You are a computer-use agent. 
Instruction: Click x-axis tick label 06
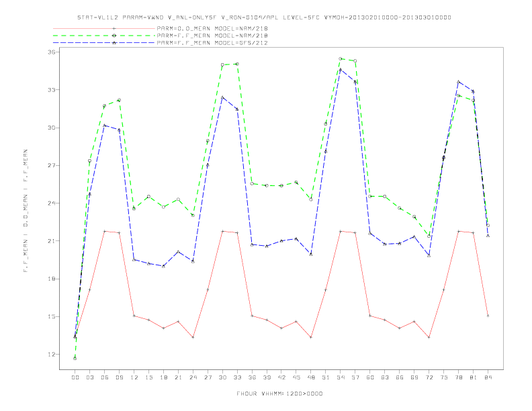105,377
